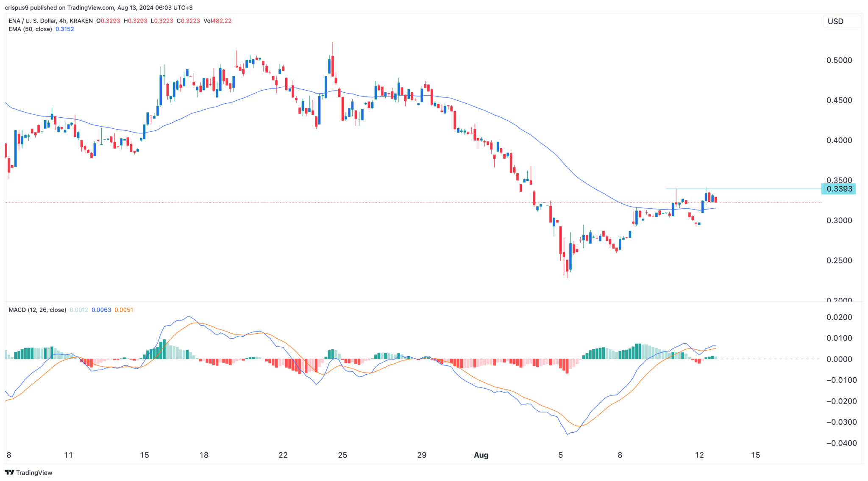The image size is (868, 481).
Task: Click the 29 date on time axis
Action: pos(422,455)
